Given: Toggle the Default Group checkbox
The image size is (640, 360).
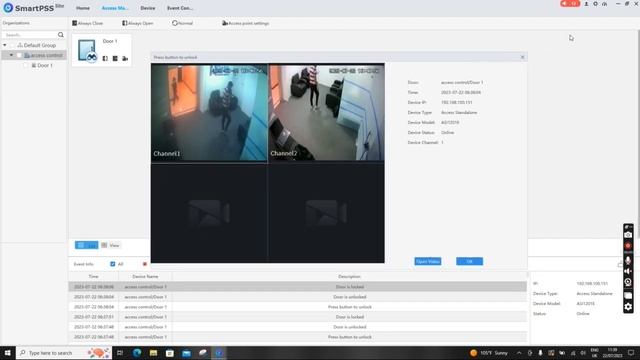Looking at the screenshot, I should pos(12,45).
